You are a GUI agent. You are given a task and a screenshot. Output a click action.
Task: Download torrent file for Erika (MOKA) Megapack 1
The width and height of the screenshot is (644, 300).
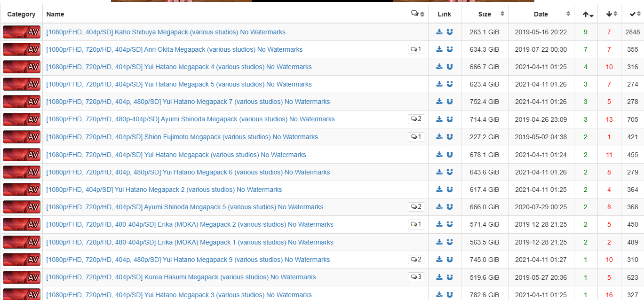[x=439, y=242]
